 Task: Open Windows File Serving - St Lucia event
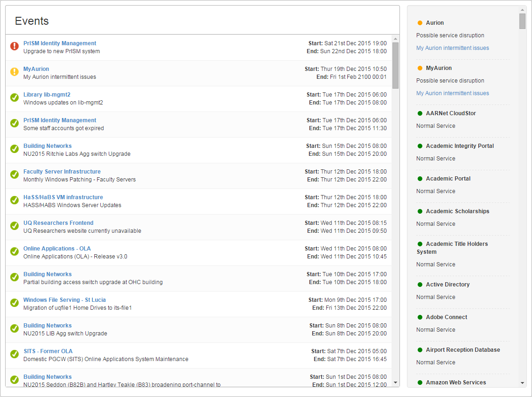tap(64, 300)
